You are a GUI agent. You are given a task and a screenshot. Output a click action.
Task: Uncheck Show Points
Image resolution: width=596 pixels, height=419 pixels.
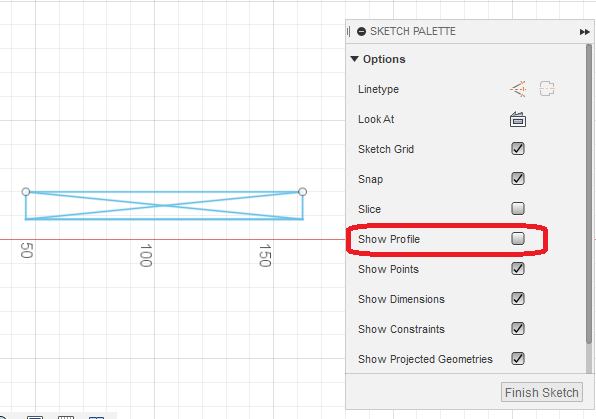pos(518,268)
